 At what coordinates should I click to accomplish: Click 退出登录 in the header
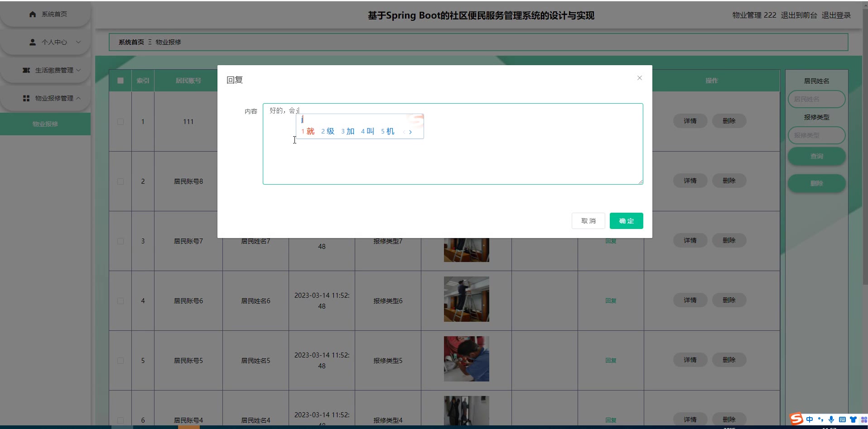[836, 15]
